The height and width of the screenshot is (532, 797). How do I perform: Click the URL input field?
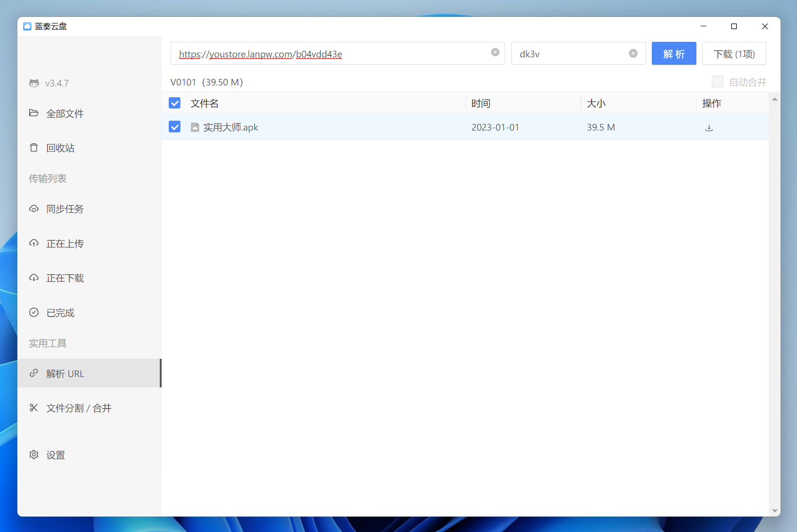pyautogui.click(x=337, y=54)
